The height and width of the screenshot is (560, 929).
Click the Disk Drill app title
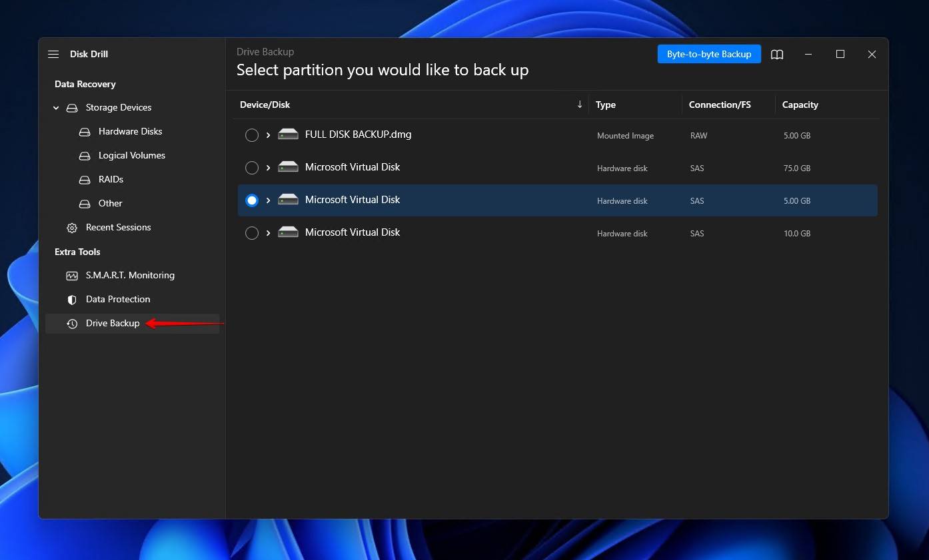coord(89,55)
